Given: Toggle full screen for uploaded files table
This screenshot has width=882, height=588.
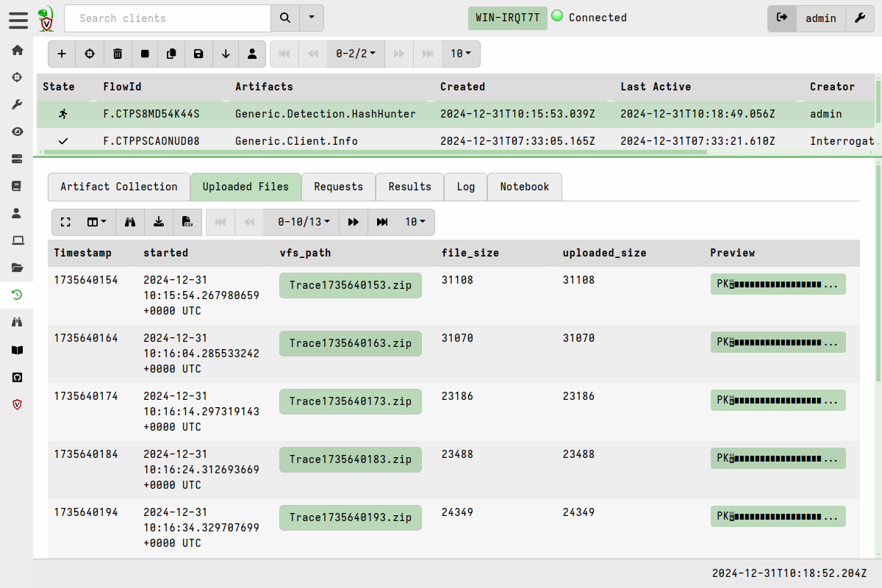Looking at the screenshot, I should 65,222.
